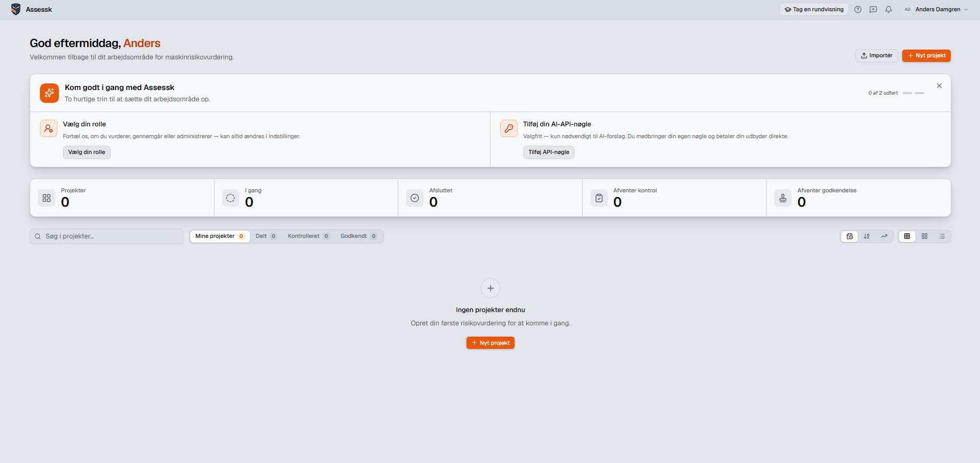Viewport: 980px width, 463px height.
Task: Switch to dense grid view
Action: (x=907, y=236)
